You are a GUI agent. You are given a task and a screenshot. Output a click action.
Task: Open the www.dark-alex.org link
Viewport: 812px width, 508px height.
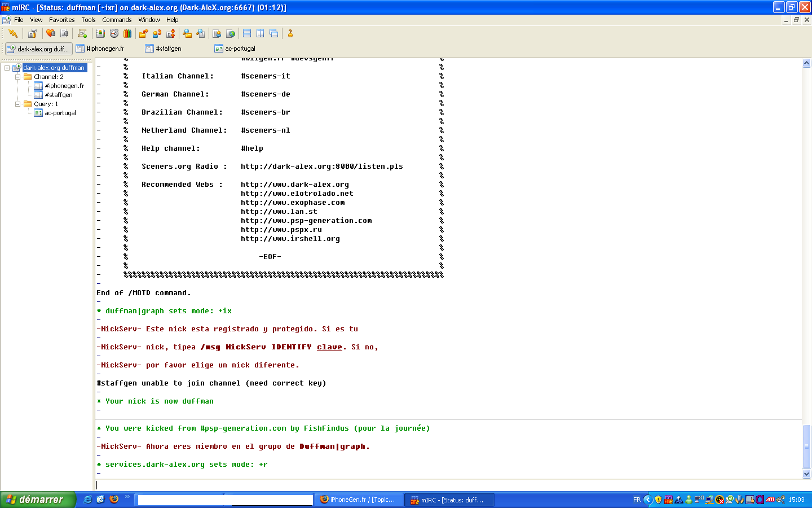(x=295, y=185)
